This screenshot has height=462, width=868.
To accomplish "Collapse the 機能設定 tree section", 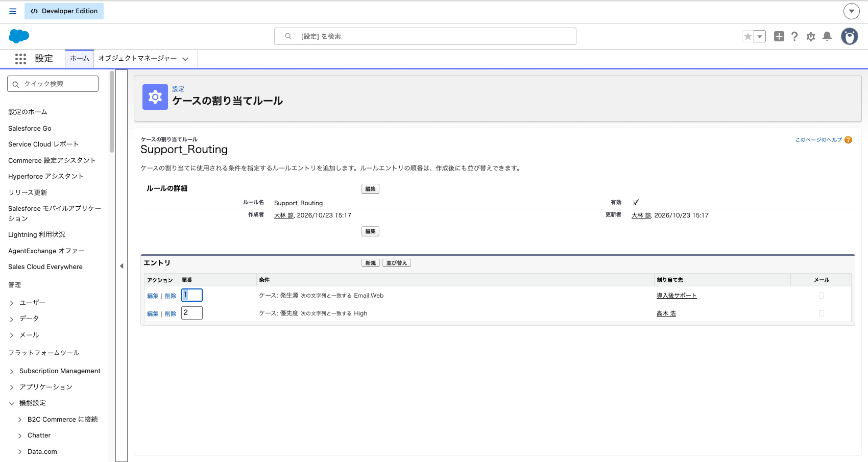I will (x=12, y=403).
